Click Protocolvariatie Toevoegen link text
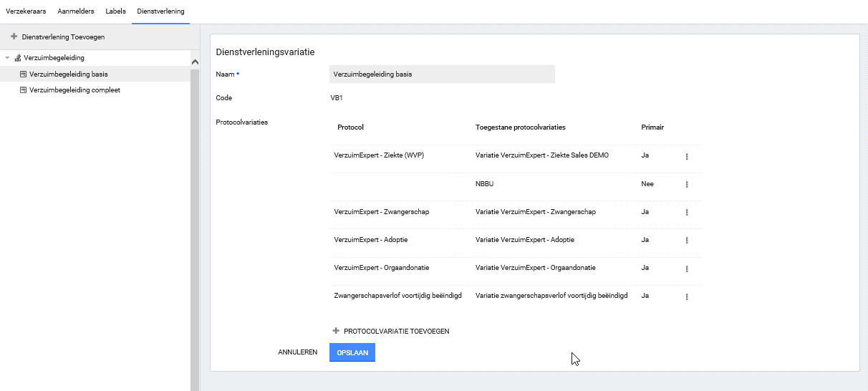The width and height of the screenshot is (868, 391). (x=396, y=332)
